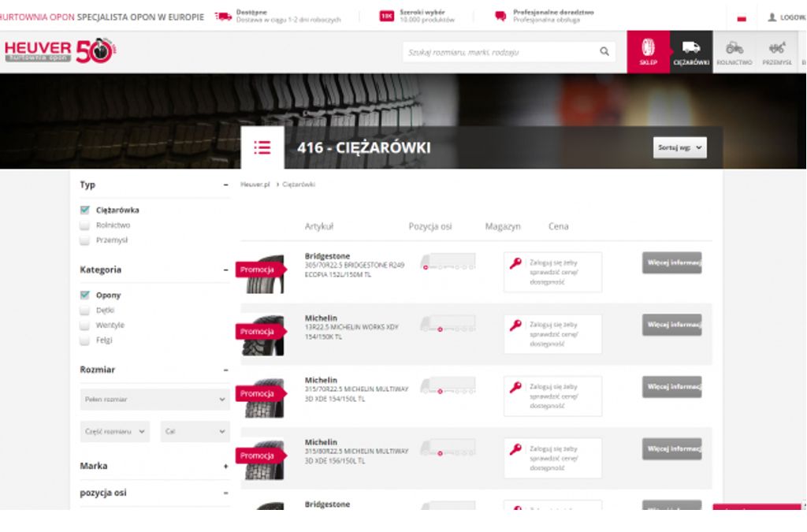The width and height of the screenshot is (807, 532).
Task: Select the Rolnictwo tractor icon
Action: 734,51
